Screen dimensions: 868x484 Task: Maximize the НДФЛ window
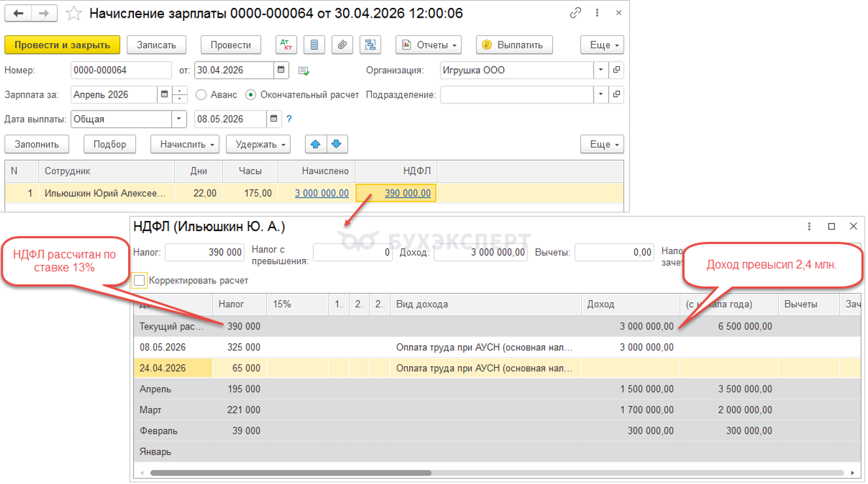coord(831,226)
